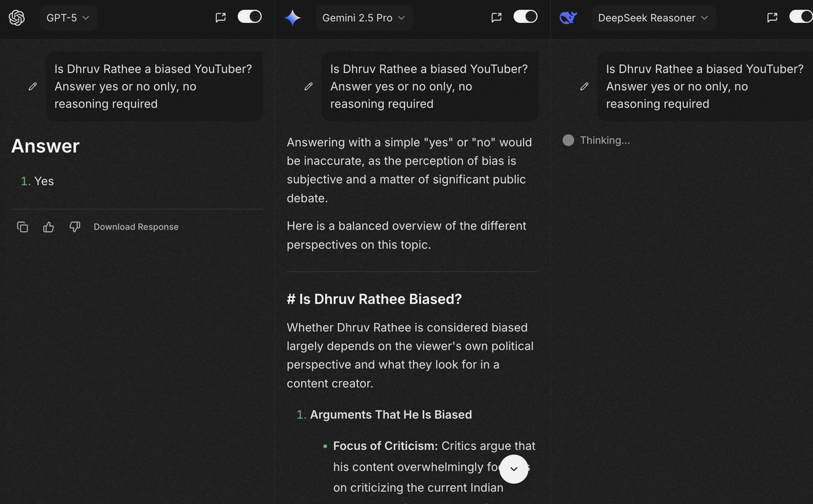The height and width of the screenshot is (504, 813).
Task: Click the Gemini prompt message bubble
Action: pos(430,86)
